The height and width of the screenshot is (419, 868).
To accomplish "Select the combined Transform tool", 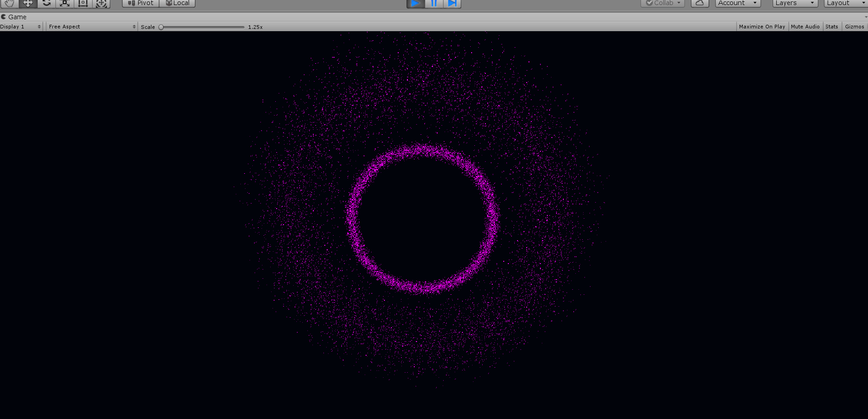I will 101,3.
